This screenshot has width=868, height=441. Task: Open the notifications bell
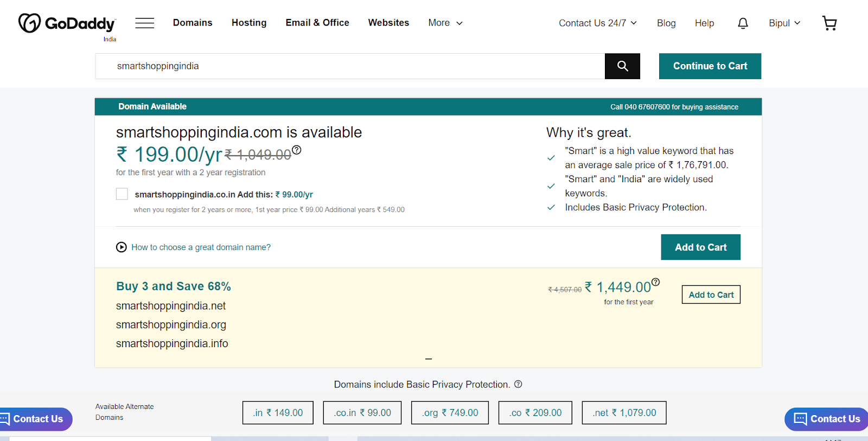(743, 23)
